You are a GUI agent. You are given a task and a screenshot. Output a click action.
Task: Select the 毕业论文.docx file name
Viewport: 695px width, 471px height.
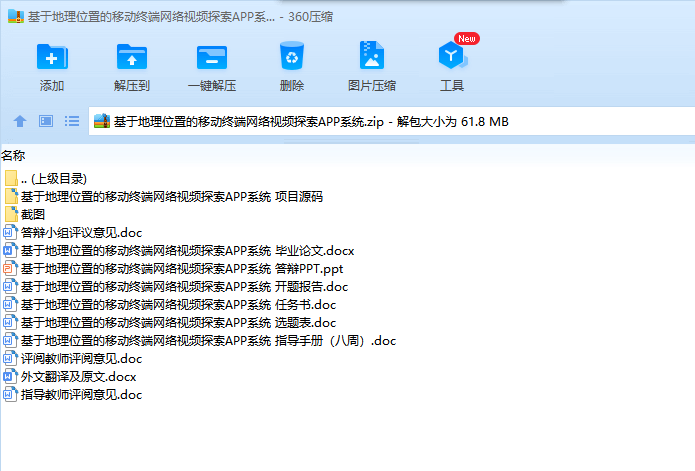point(187,250)
